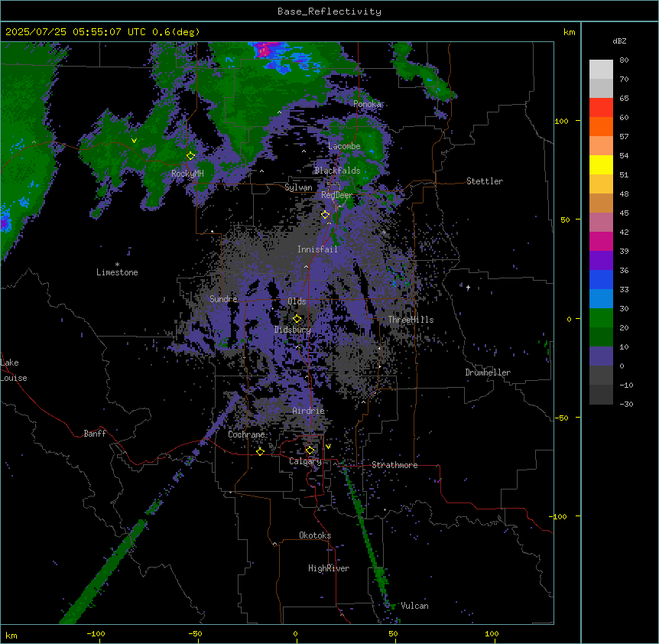Click the yellow V marker northeast of Calgary
This screenshot has width=659, height=644.
[328, 447]
